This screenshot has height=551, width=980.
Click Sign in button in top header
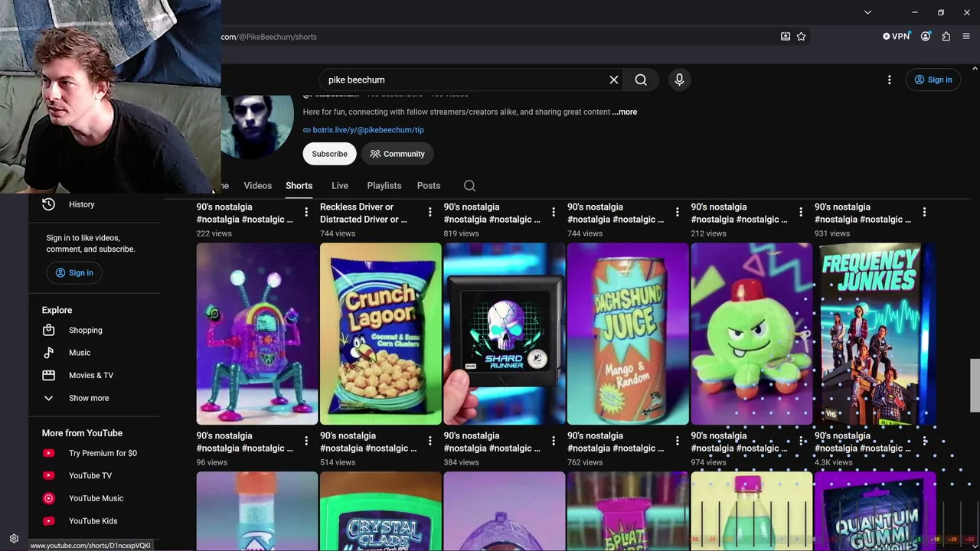933,80
